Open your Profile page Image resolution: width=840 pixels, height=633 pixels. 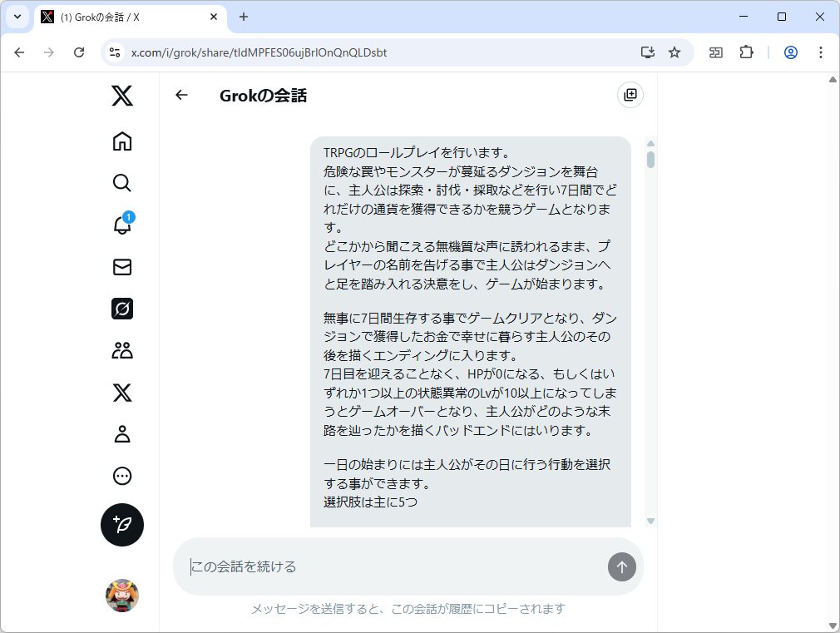(121, 433)
